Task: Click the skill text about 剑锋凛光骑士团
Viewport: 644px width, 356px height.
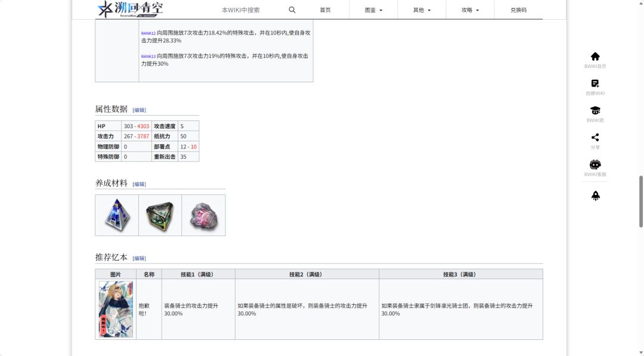Action: coord(457,309)
